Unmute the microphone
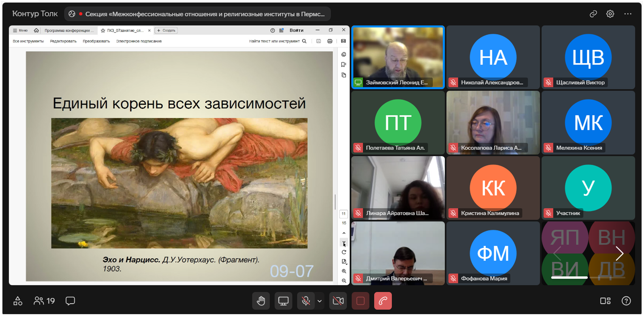644x315 pixels. [305, 301]
